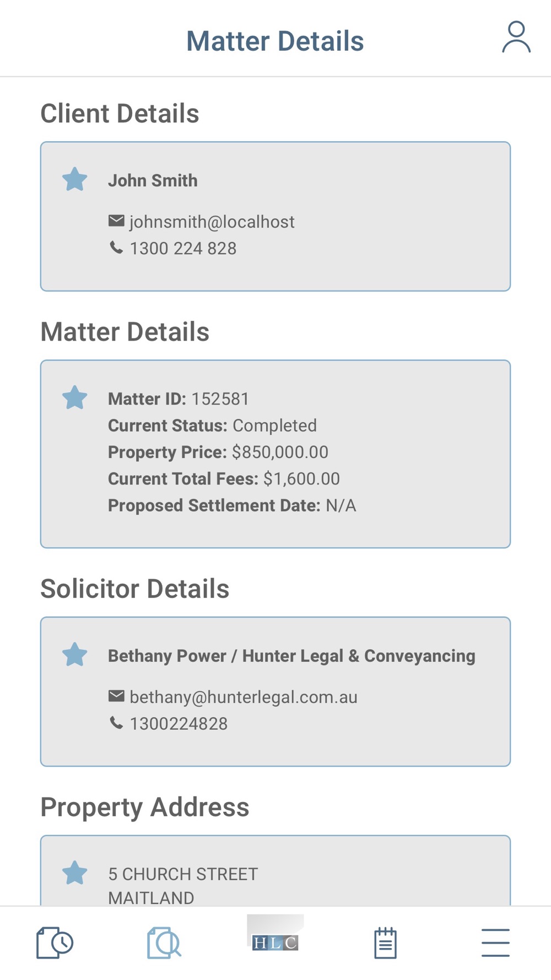The width and height of the screenshot is (551, 980).
Task: Select the John Smith client card
Action: point(275,217)
